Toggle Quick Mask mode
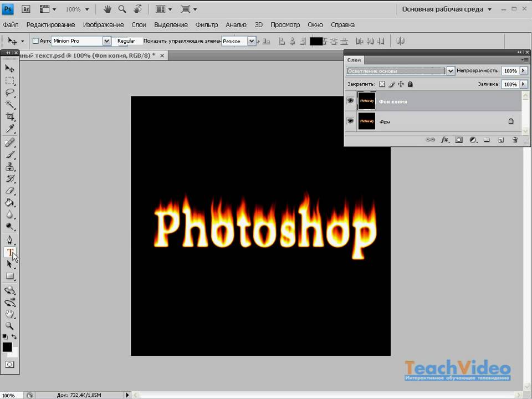532x399 pixels. pos(9,365)
